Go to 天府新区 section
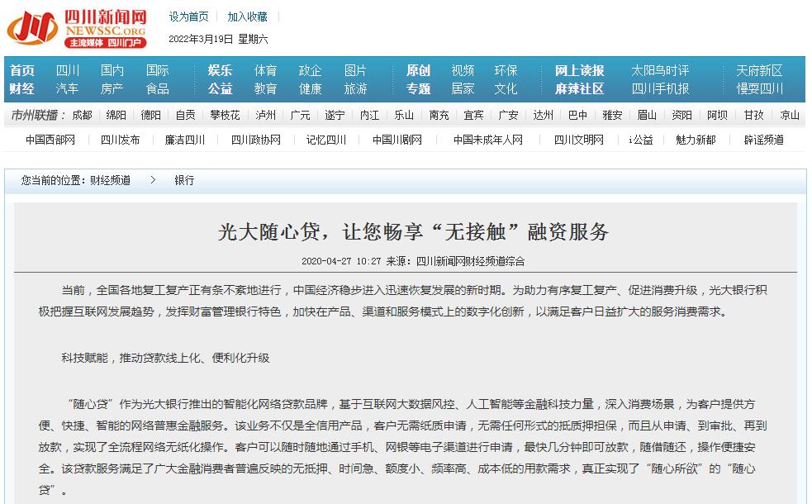Screen dimensions: 812x504 pos(760,70)
